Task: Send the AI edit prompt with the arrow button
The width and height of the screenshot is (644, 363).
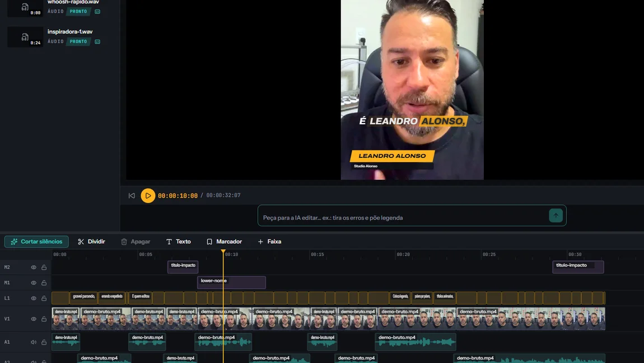Action: pyautogui.click(x=556, y=216)
